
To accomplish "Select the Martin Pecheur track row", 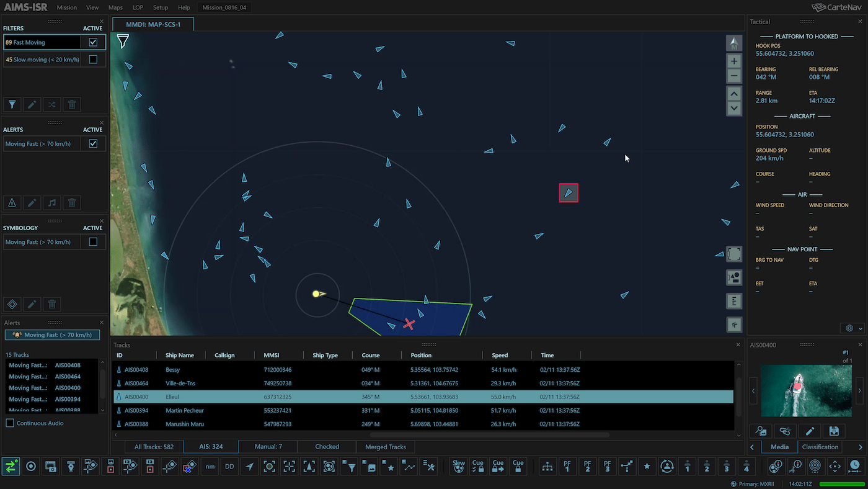I will pyautogui.click(x=185, y=410).
